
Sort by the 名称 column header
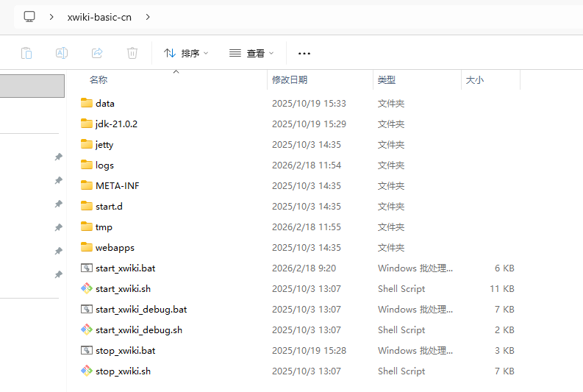pyautogui.click(x=99, y=80)
